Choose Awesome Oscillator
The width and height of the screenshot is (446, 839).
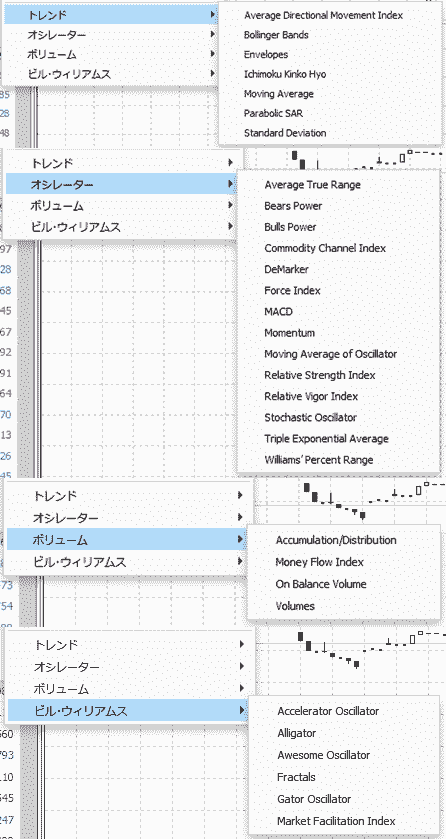pos(324,755)
